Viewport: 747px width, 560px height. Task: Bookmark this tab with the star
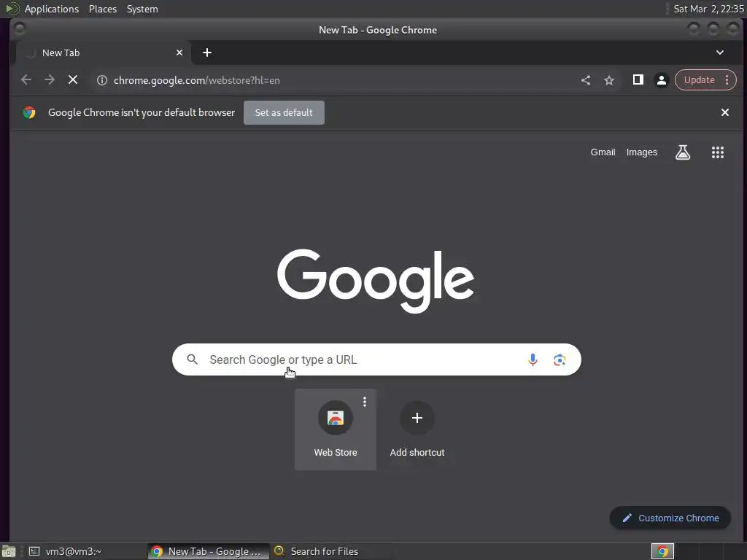click(x=609, y=80)
